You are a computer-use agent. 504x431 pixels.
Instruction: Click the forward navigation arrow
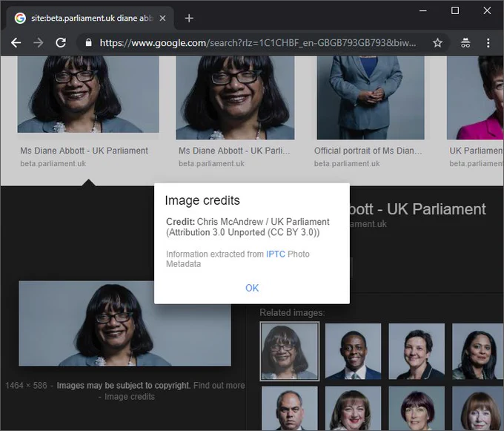point(39,42)
